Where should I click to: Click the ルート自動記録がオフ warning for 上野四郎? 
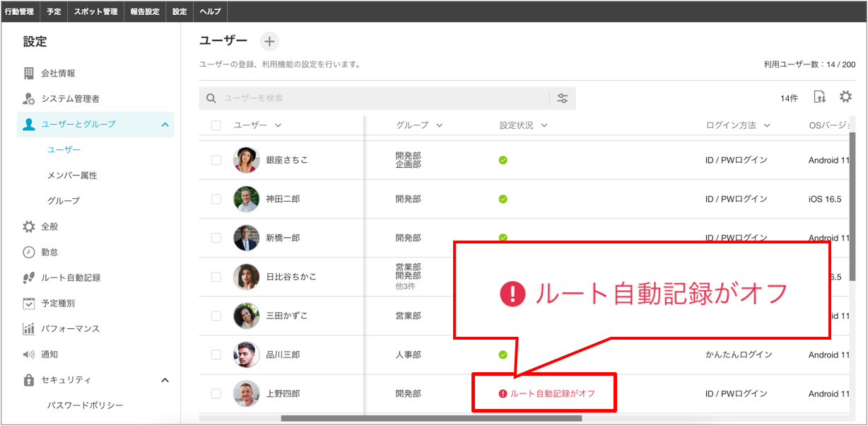546,393
